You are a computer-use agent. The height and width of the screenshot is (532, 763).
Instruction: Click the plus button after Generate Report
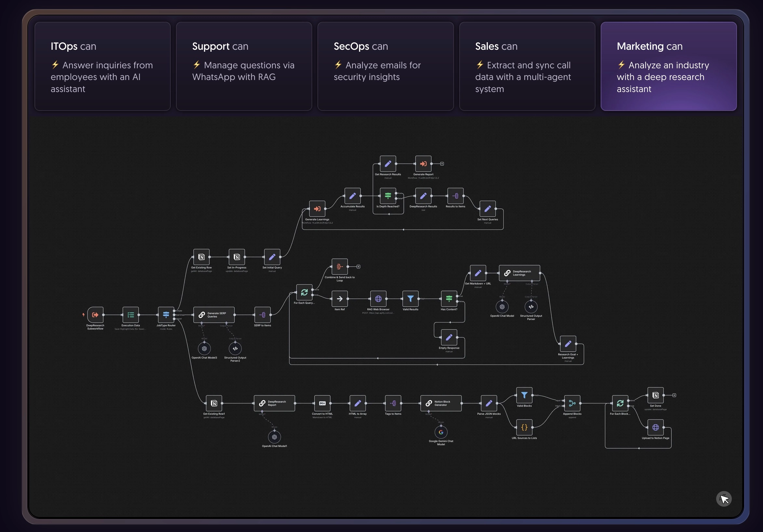point(442,164)
